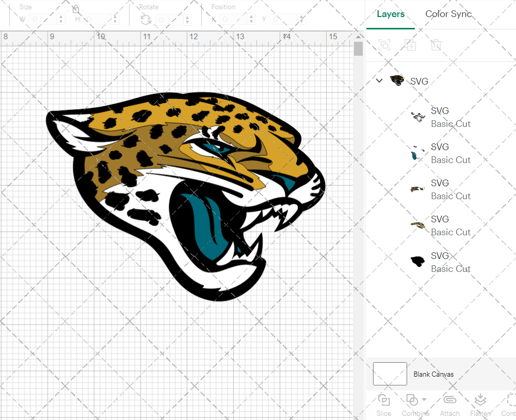This screenshot has height=420, width=516.
Task: Click the Rotate icon
Action: tap(146, 20)
